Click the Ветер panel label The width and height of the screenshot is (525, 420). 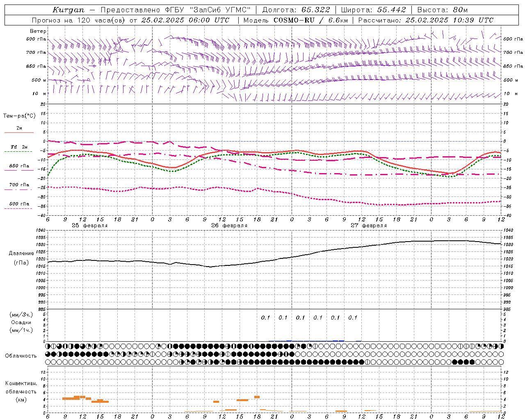pos(38,31)
